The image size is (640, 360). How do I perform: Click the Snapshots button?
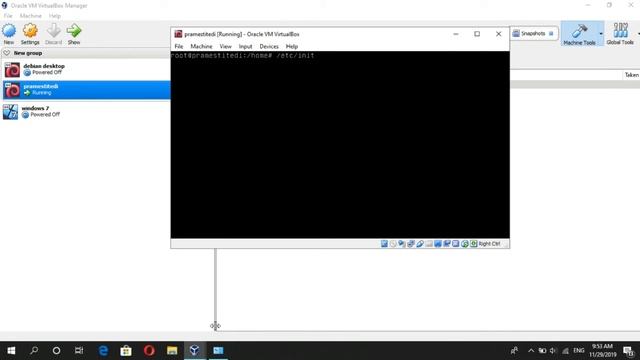534,33
